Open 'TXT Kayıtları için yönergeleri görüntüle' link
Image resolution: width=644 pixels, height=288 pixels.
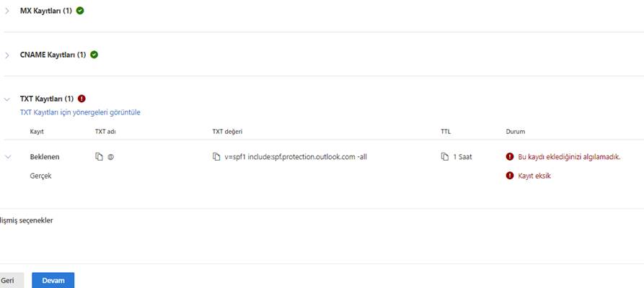coord(80,112)
